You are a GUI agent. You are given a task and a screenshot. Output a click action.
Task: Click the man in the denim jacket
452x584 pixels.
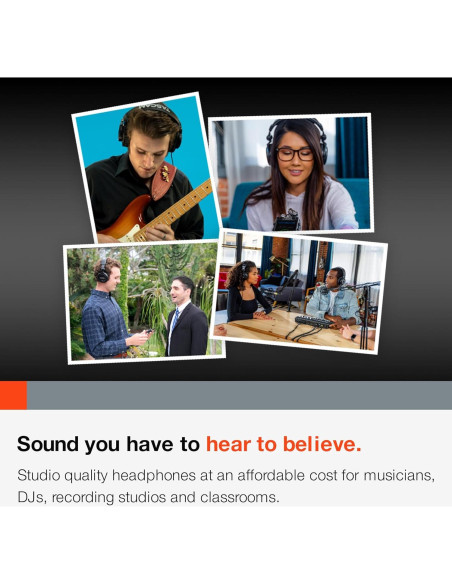(x=334, y=298)
